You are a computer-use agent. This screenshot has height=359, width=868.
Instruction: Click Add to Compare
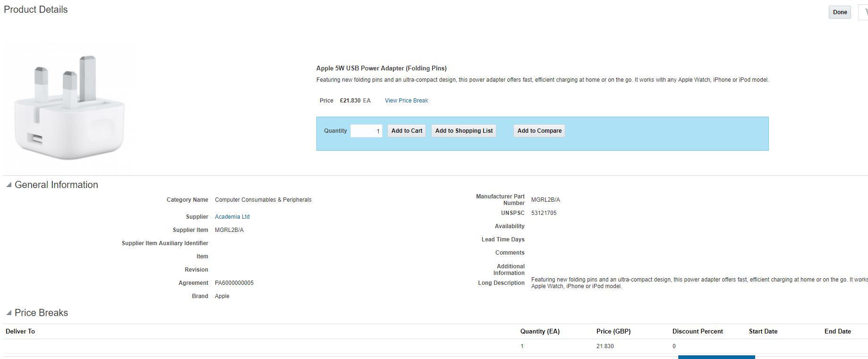pos(539,131)
